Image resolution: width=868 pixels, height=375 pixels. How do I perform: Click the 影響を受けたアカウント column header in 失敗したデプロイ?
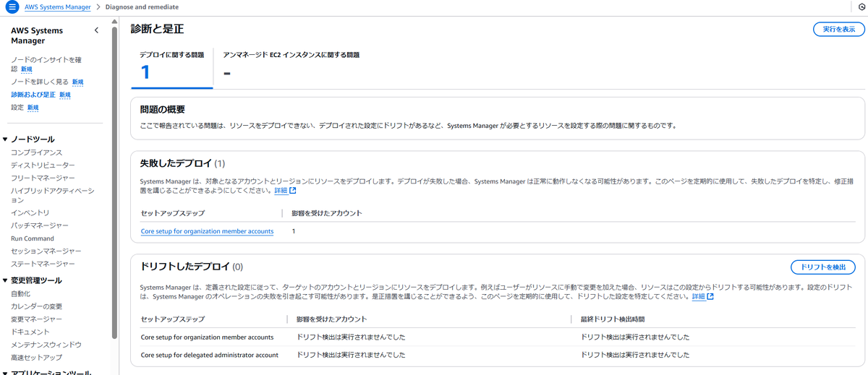(x=327, y=213)
